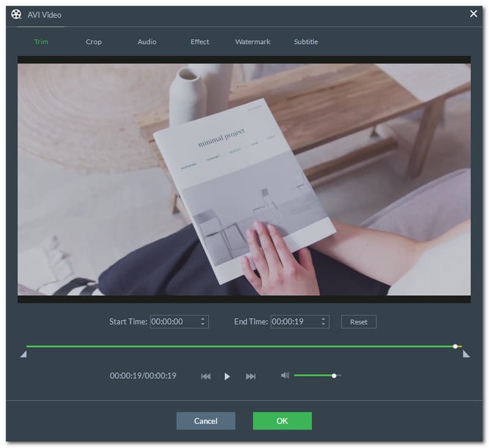Increase End Time with up arrow

[x=323, y=319]
